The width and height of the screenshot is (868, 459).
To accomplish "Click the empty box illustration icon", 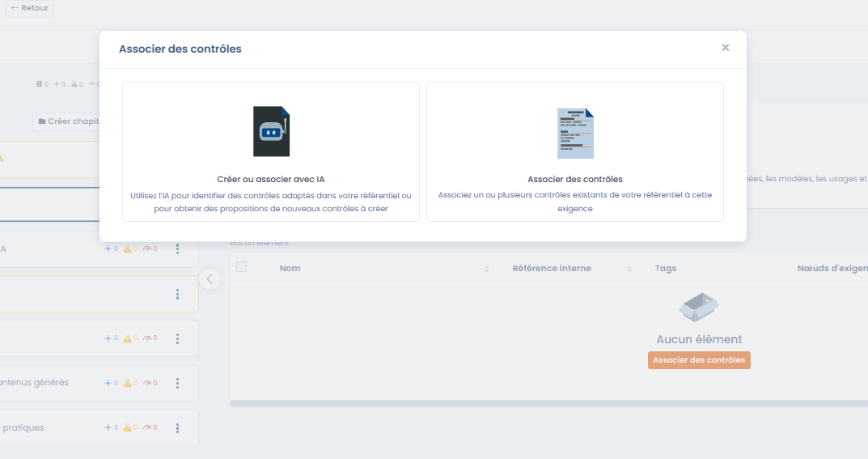I will [x=699, y=307].
